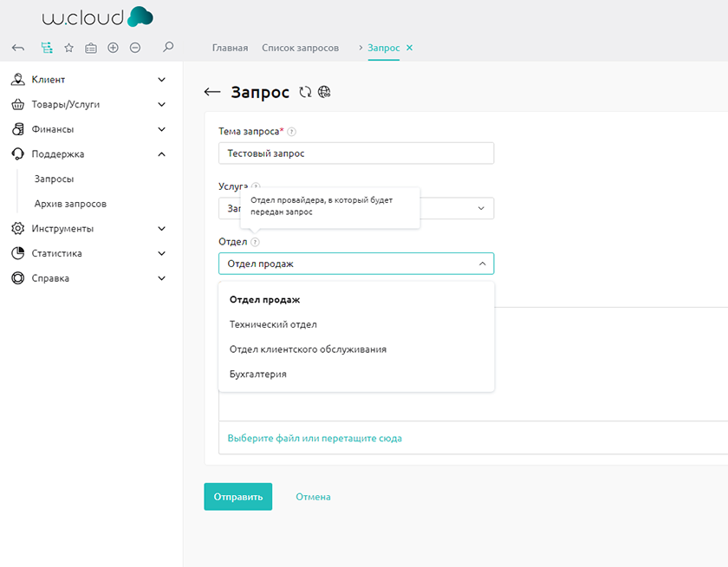
Task: Refresh the Запрос form using reload icon
Action: pyautogui.click(x=304, y=92)
